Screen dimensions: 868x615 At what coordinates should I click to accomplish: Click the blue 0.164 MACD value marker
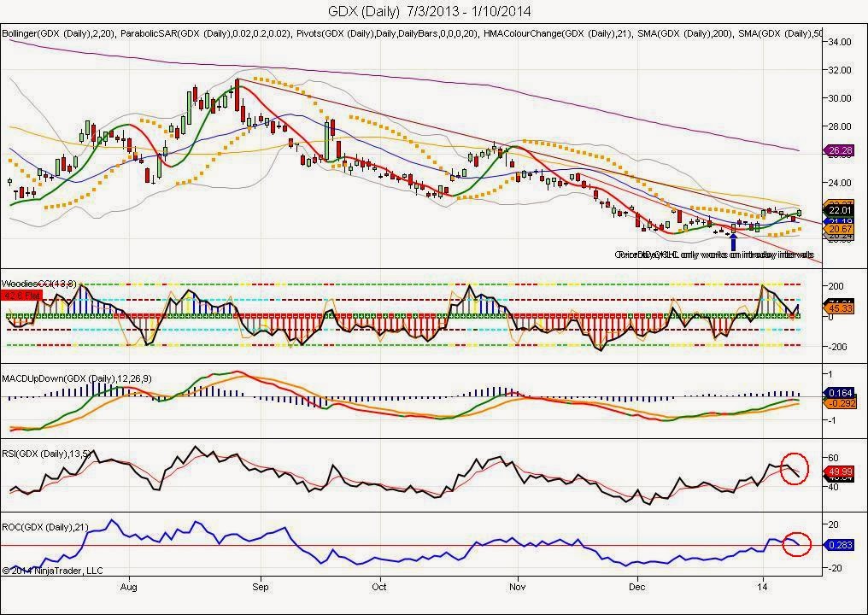(x=840, y=392)
